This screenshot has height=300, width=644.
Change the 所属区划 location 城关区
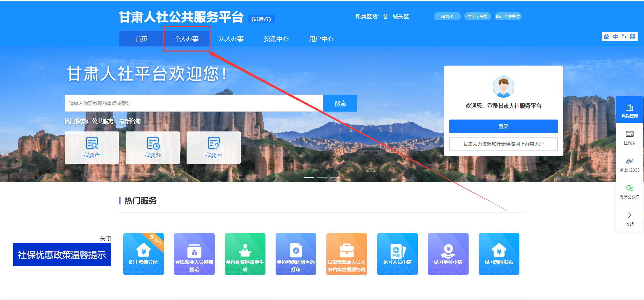click(400, 17)
